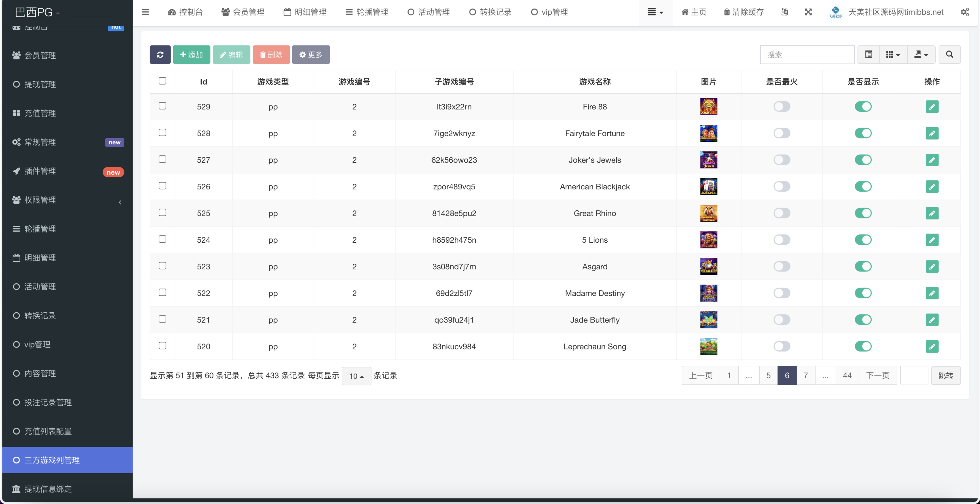Go to page 7 in pagination
The height and width of the screenshot is (504, 980).
(x=805, y=376)
